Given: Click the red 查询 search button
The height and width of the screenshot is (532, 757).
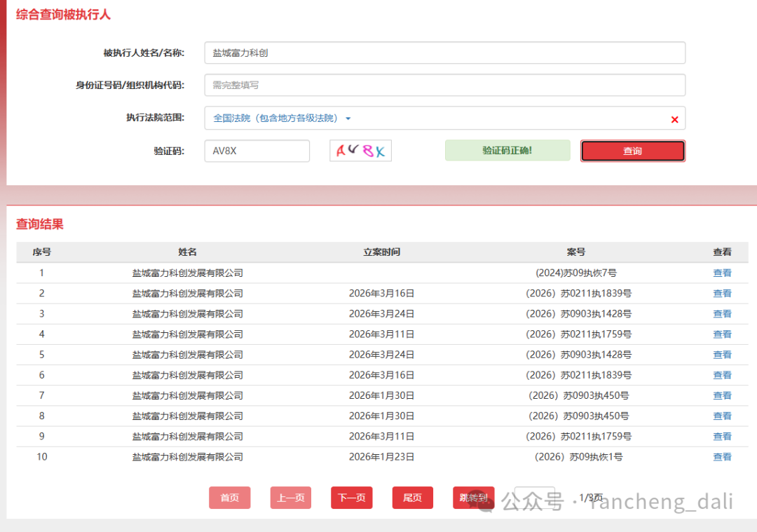Looking at the screenshot, I should [x=632, y=151].
